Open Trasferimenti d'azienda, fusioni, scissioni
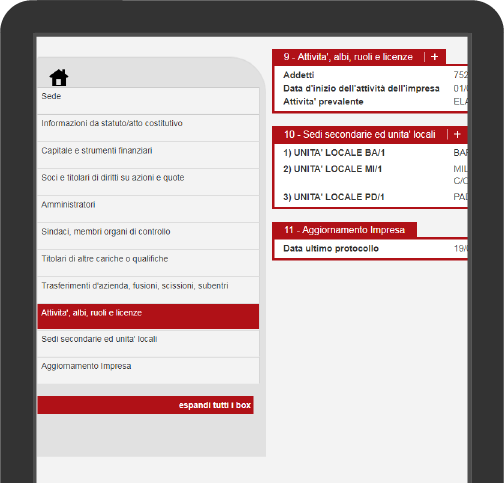The height and width of the screenshot is (483, 504). (148, 290)
